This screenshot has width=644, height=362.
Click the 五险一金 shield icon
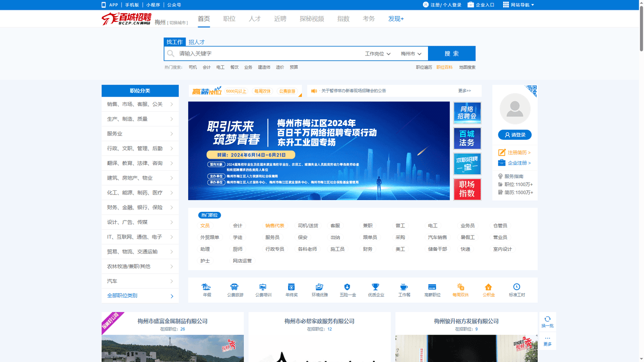click(x=347, y=287)
